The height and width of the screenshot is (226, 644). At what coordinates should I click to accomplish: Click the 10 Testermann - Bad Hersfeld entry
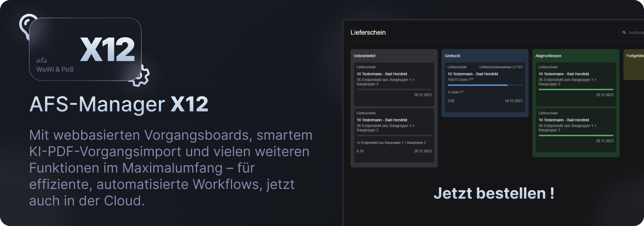pos(381,74)
